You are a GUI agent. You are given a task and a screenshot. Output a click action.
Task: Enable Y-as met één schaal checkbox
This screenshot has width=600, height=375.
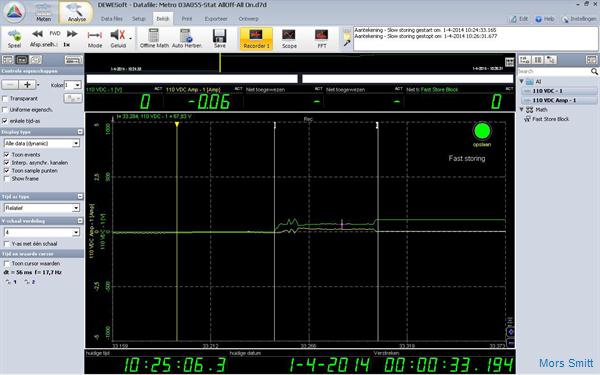click(x=7, y=244)
